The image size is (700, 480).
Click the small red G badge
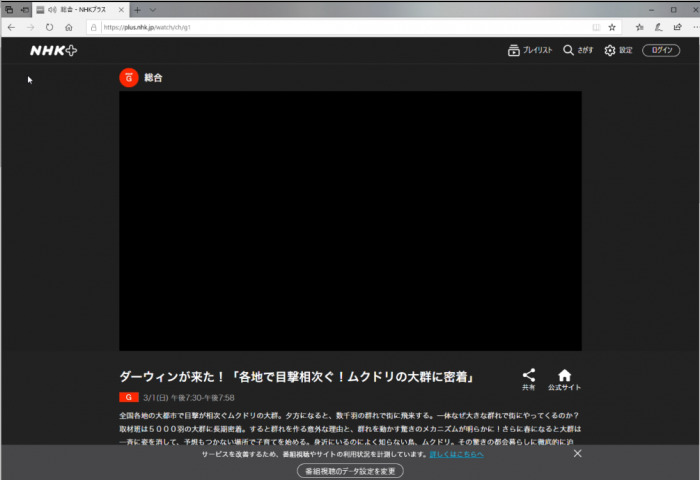(x=129, y=397)
